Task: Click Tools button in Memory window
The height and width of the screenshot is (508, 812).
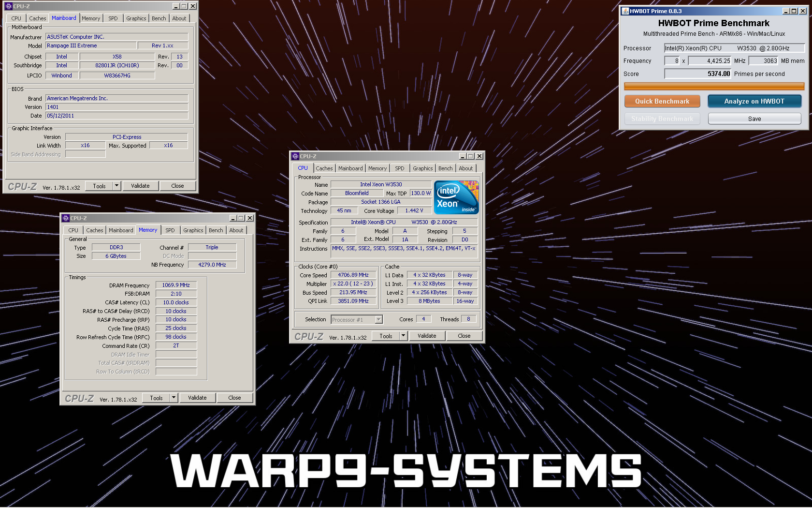Action: 157,398
